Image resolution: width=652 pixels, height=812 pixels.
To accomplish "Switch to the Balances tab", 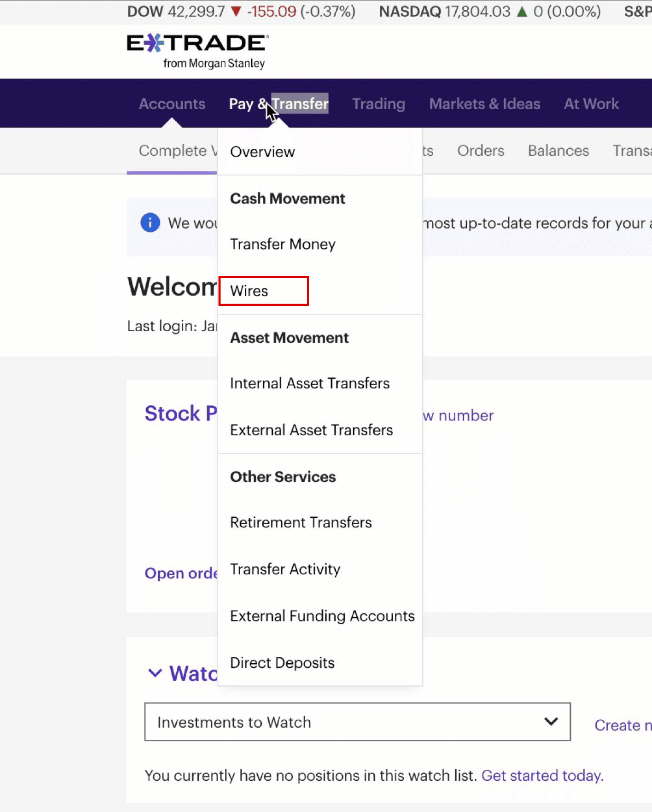I will pyautogui.click(x=558, y=151).
